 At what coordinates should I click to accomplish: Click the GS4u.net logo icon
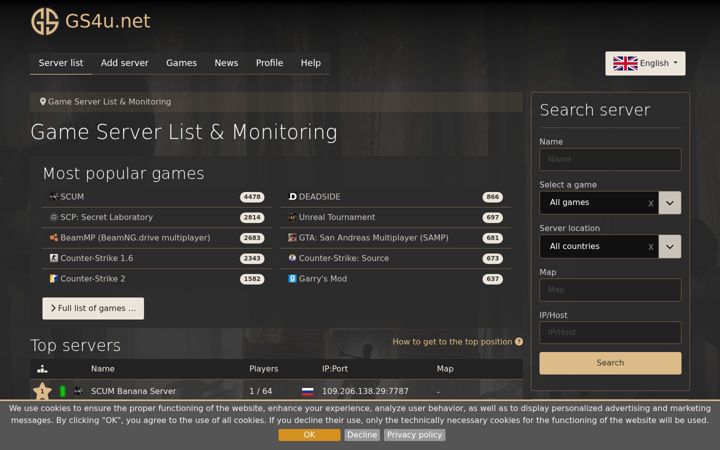pyautogui.click(x=45, y=21)
